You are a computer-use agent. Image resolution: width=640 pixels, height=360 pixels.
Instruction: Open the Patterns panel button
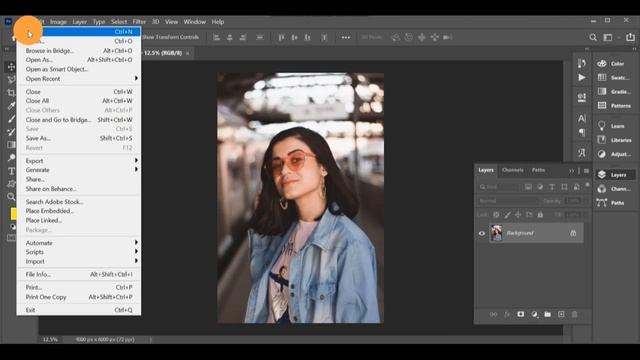[614, 106]
